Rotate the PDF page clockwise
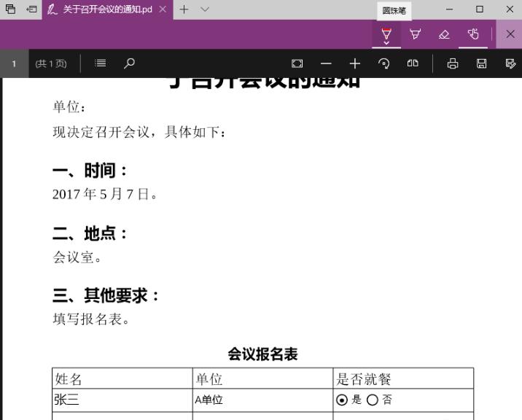522x420 pixels. pyautogui.click(x=384, y=63)
